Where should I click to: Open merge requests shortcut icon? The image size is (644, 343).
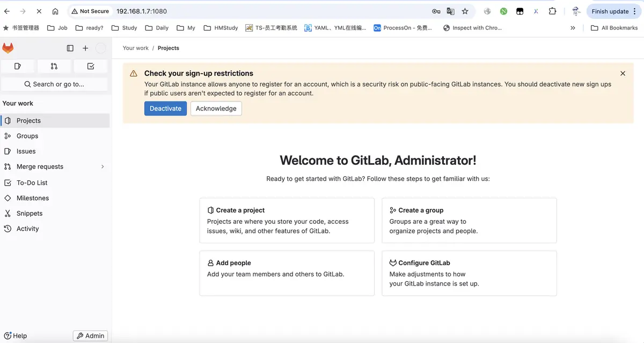tap(54, 66)
